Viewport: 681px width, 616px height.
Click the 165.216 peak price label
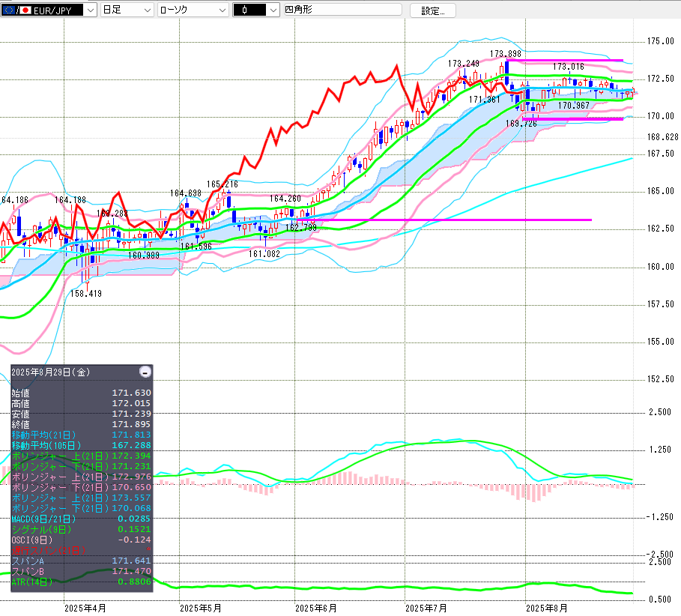pos(223,184)
